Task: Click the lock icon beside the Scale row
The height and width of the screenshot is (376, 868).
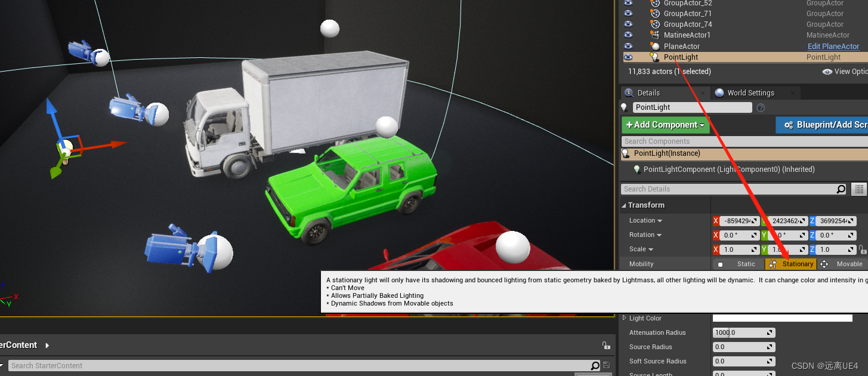Action: pos(864,249)
